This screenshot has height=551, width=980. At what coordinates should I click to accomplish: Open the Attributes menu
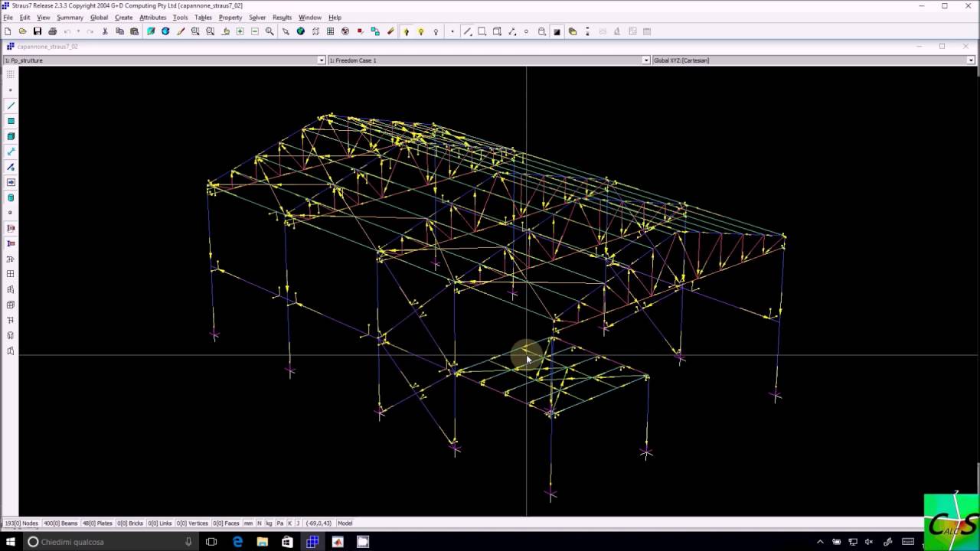[152, 17]
